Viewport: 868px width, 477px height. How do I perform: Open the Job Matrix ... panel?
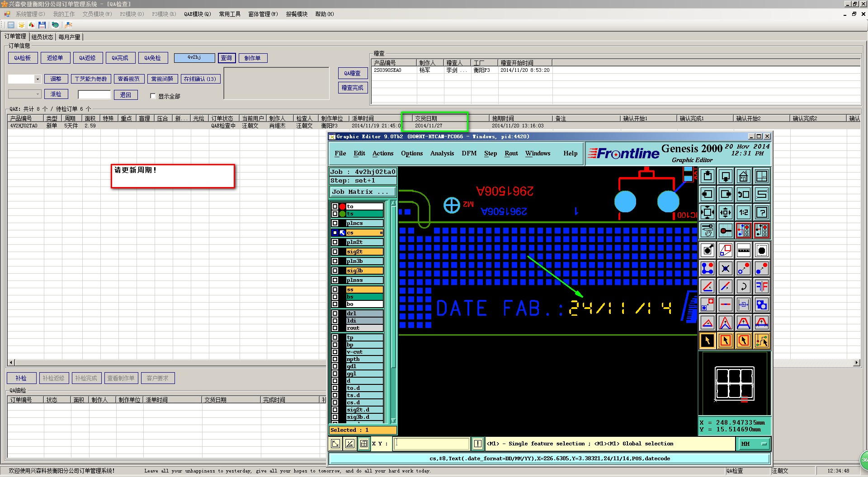tap(363, 192)
